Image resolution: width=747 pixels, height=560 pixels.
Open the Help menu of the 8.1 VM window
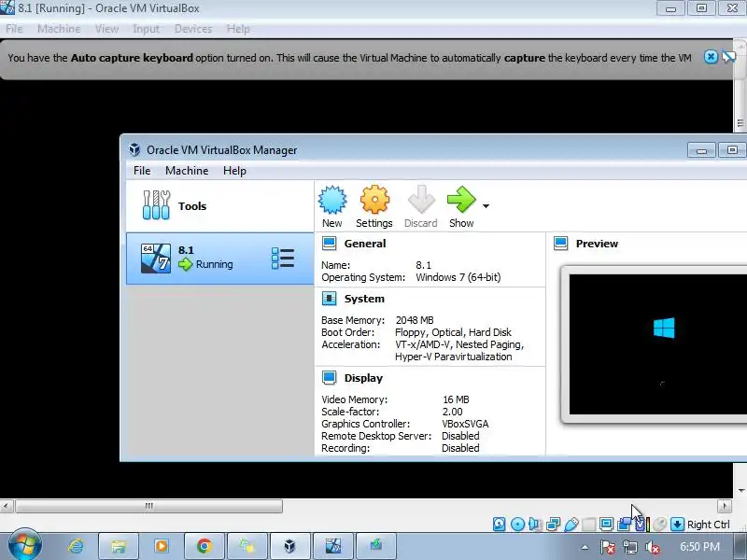pos(238,29)
